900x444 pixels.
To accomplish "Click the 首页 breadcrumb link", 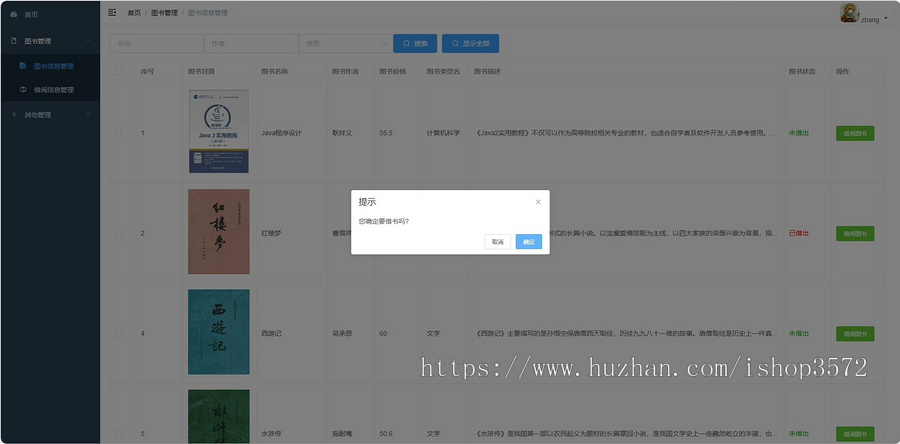I will tap(134, 13).
